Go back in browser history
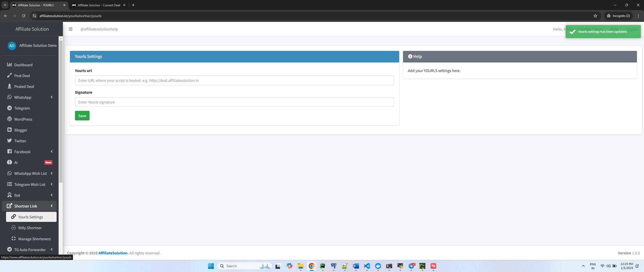 point(6,16)
